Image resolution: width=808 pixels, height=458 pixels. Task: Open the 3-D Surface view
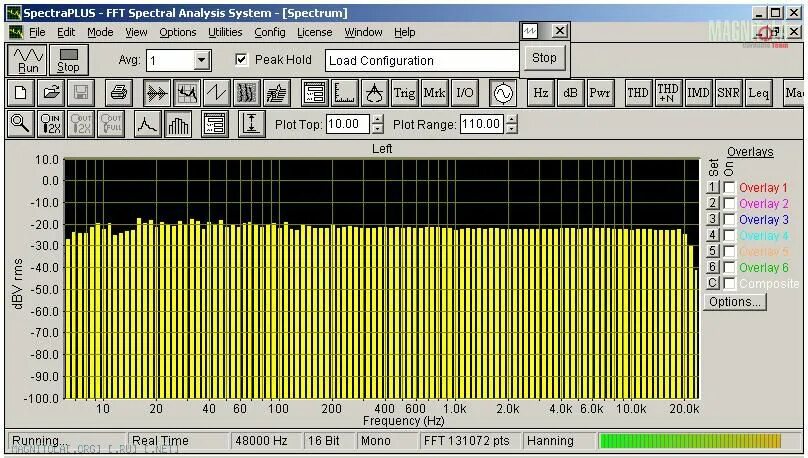click(x=276, y=93)
